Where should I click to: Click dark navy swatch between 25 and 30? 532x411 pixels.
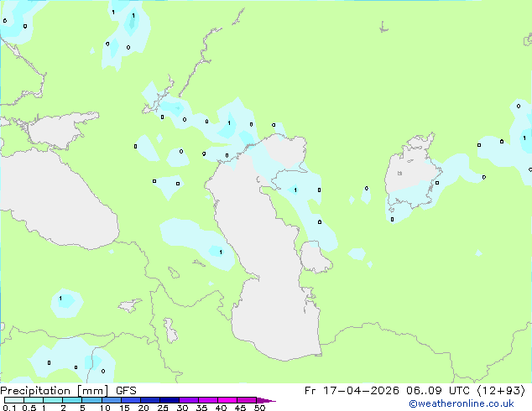(x=170, y=400)
